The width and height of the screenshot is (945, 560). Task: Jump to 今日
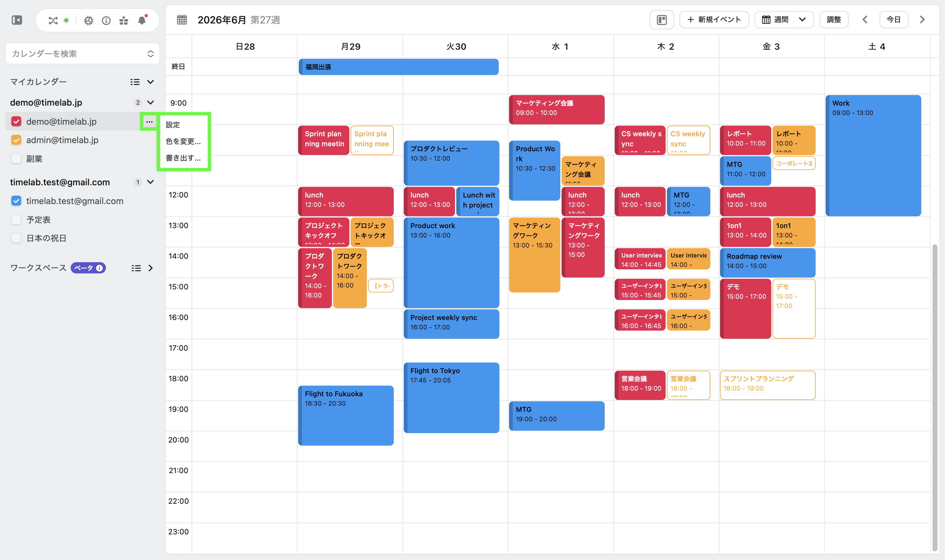[894, 20]
